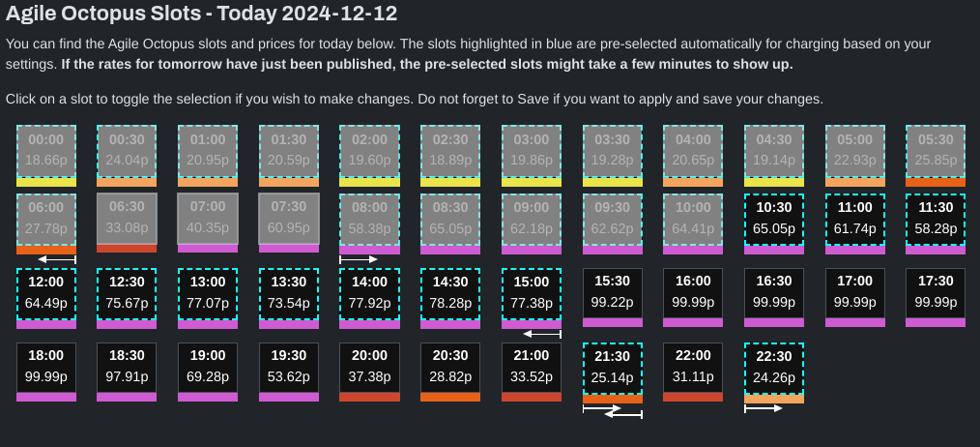Deselect the 14:00 slot at 77.92p
The height and width of the screenshot is (447, 980).
tap(369, 293)
